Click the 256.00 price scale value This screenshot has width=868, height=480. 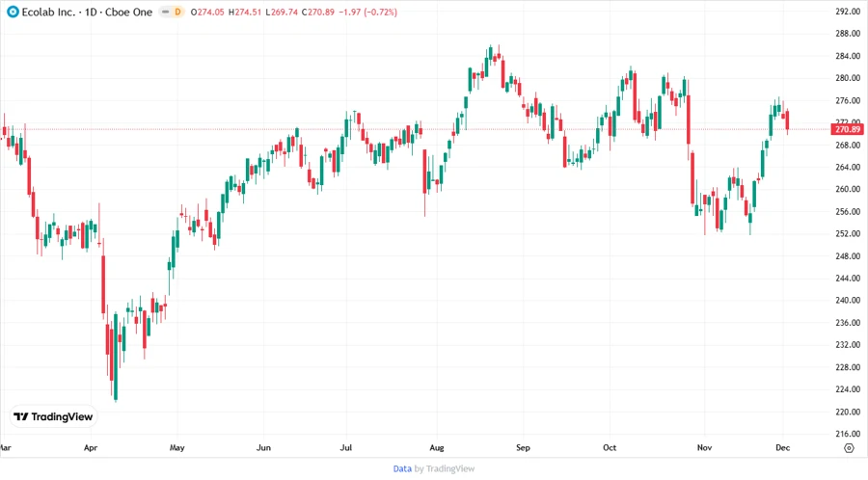pyautogui.click(x=848, y=211)
